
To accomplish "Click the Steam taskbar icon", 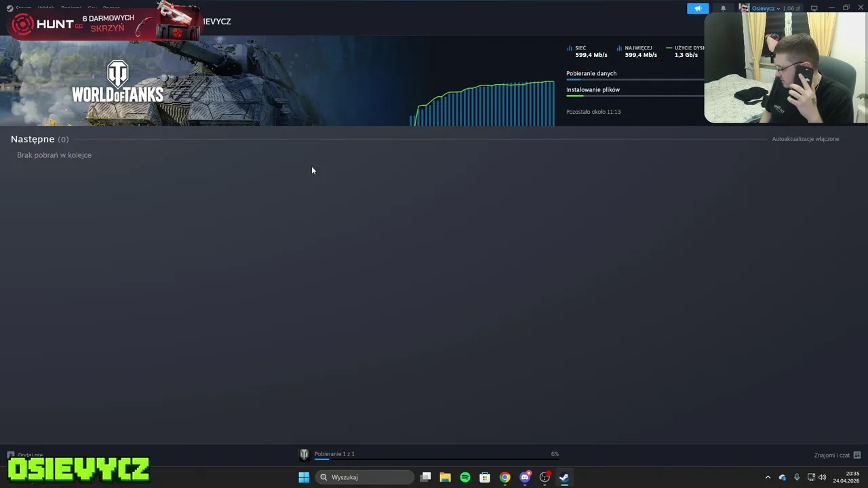I will [x=564, y=477].
